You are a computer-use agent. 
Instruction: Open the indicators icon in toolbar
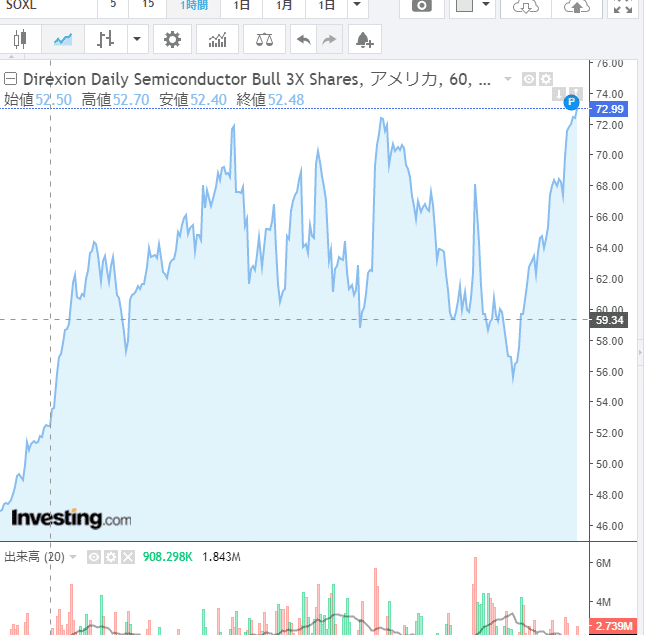[x=217, y=40]
